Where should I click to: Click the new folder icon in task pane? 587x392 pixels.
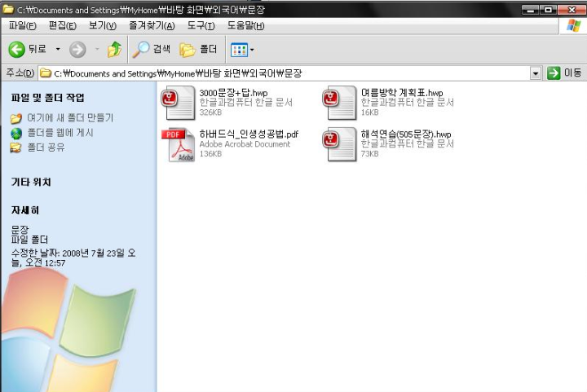coord(16,118)
